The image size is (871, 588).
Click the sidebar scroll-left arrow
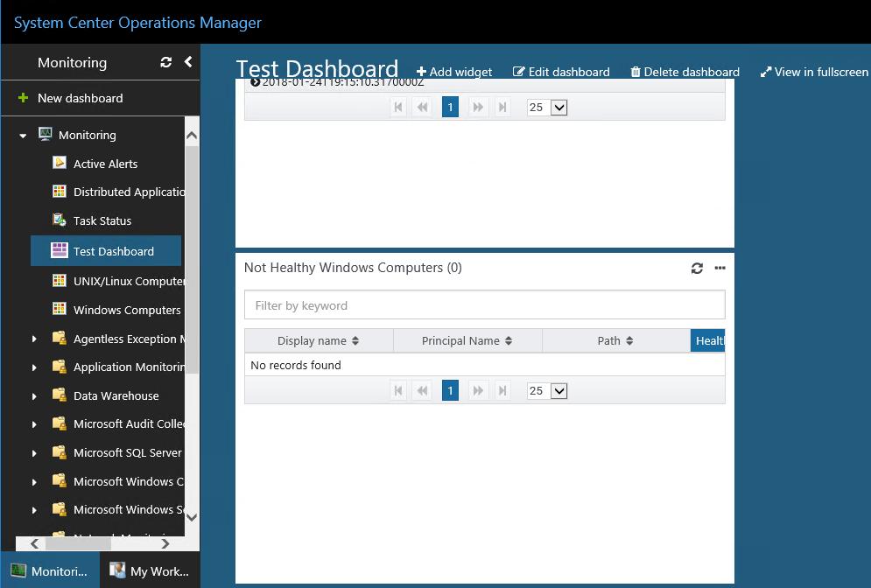[x=34, y=543]
